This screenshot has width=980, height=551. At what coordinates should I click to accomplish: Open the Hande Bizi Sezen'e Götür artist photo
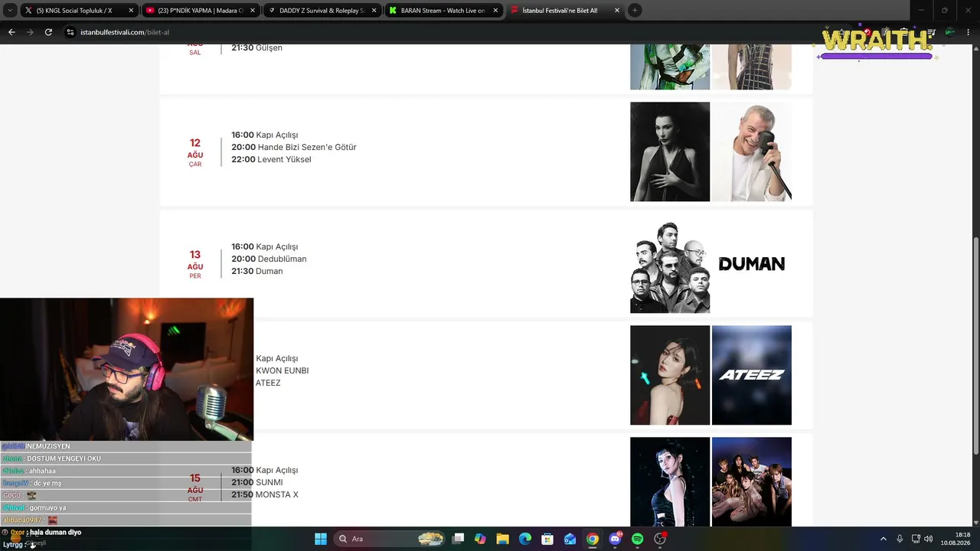[670, 152]
